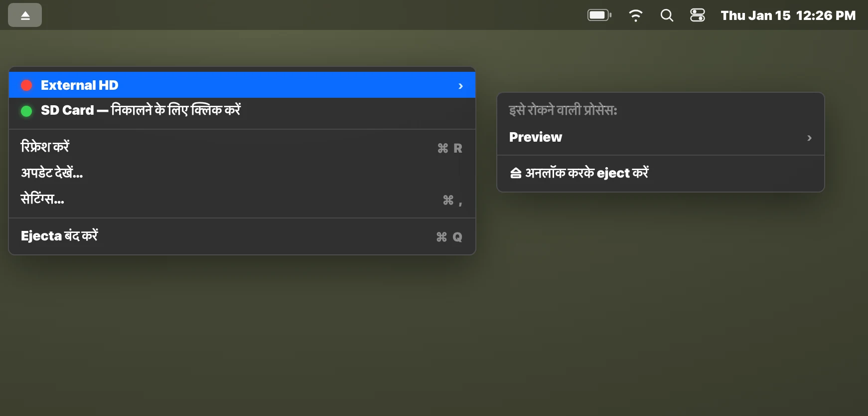868x416 pixels.
Task: Click the eject icon beside अनलॉक करके
Action: point(516,173)
